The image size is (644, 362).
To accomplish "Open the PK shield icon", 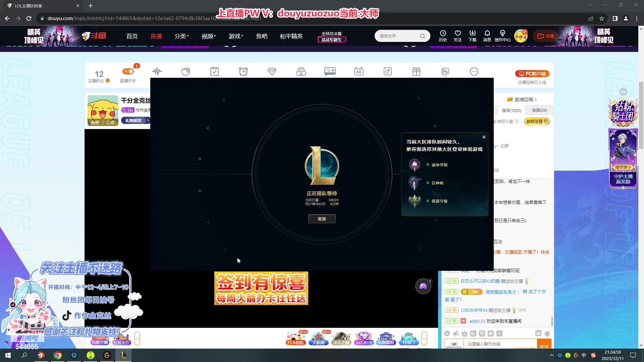I will pos(445,71).
